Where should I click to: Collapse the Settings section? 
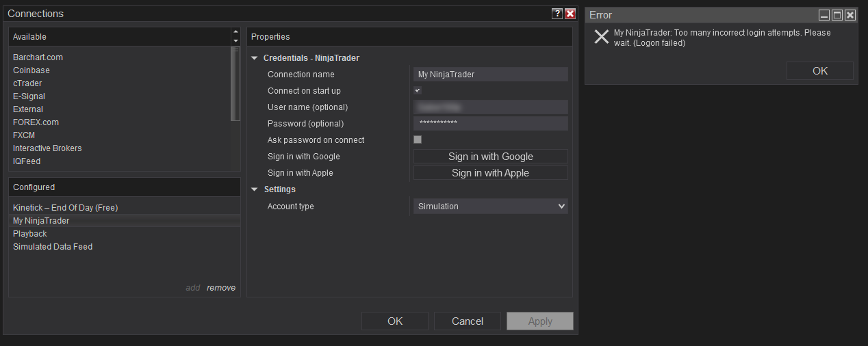[255, 189]
